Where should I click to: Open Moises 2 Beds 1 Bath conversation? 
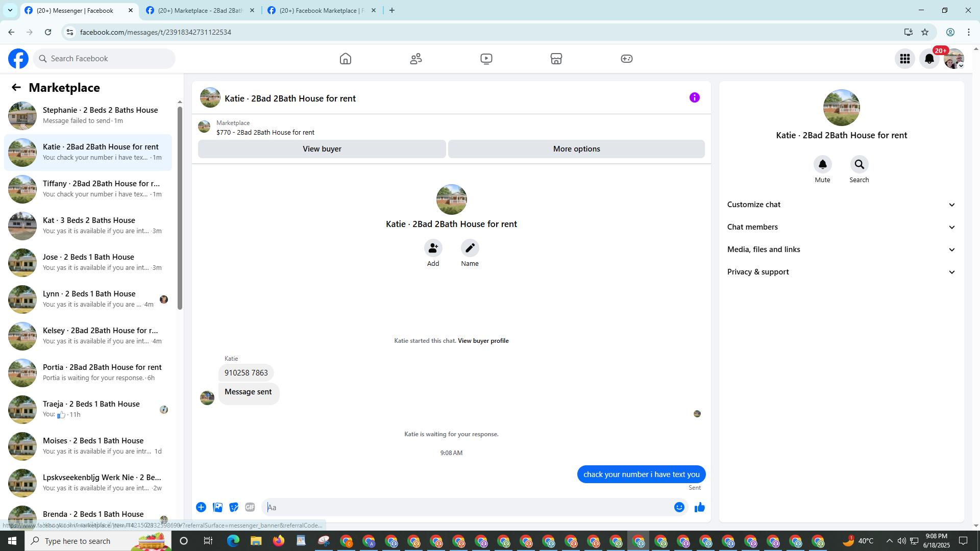pyautogui.click(x=88, y=446)
